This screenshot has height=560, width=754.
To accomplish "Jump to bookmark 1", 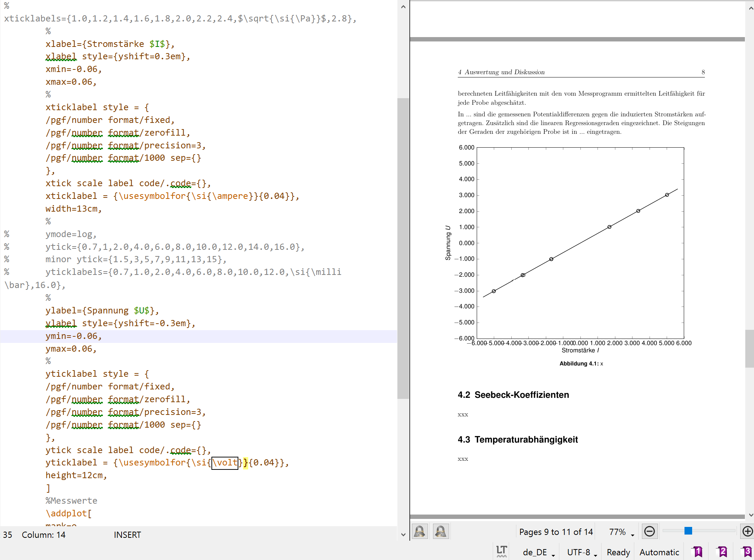I will point(697,552).
